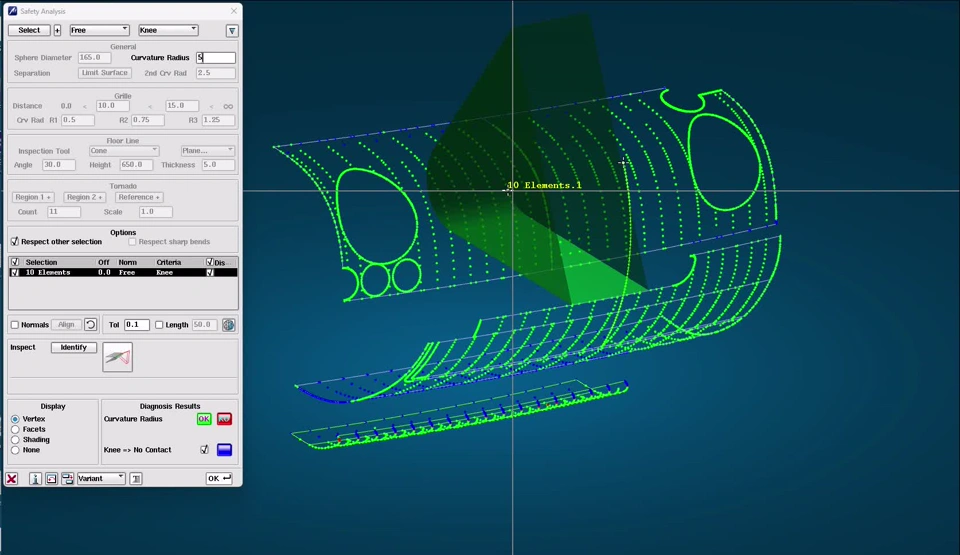Click the Tornado Scale field
This screenshot has width=960, height=555.
[x=156, y=212]
